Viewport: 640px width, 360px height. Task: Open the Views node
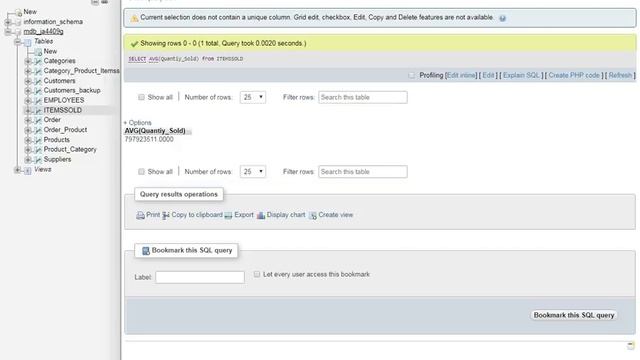[x=42, y=169]
